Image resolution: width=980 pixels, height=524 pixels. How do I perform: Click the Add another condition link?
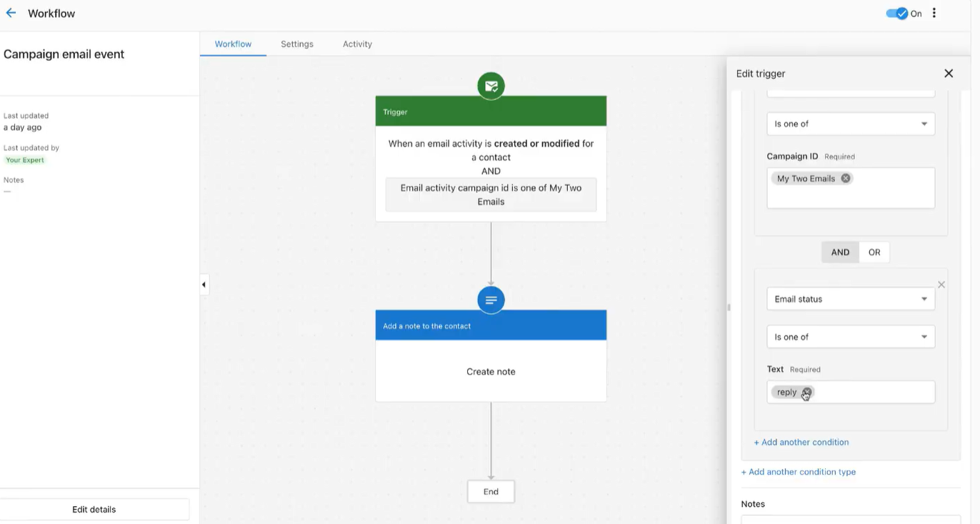click(x=801, y=443)
